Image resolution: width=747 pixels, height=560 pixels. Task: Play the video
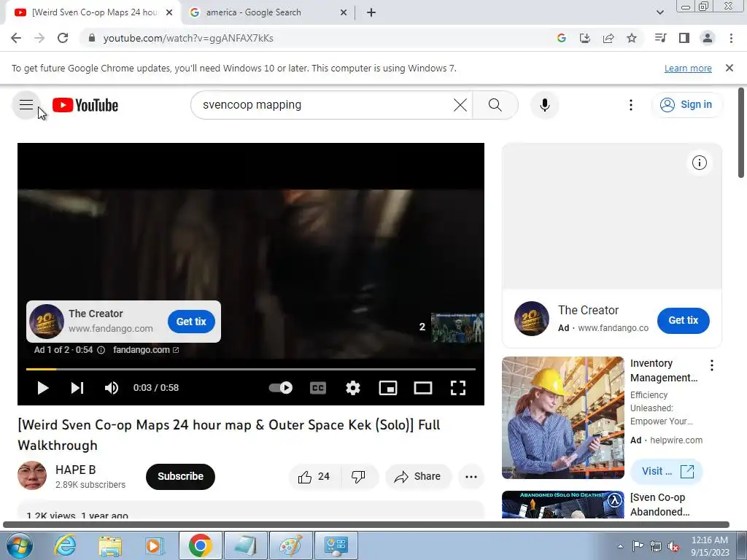pyautogui.click(x=43, y=388)
